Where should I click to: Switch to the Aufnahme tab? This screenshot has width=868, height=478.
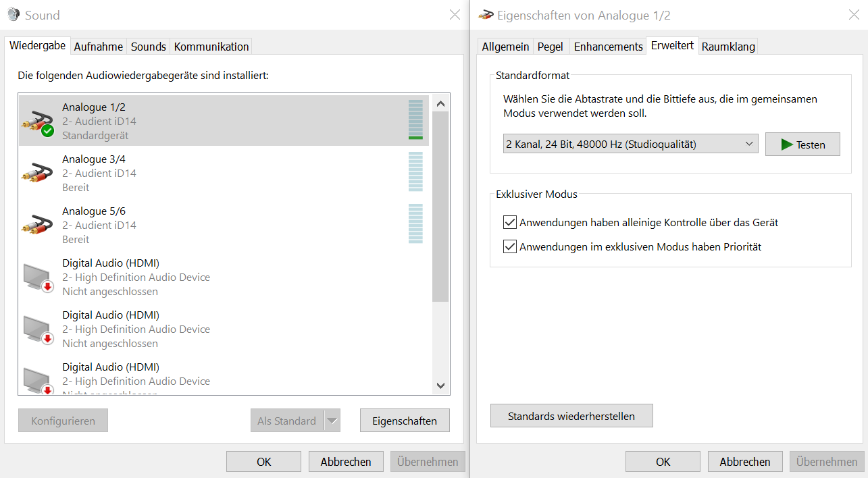pyautogui.click(x=98, y=46)
